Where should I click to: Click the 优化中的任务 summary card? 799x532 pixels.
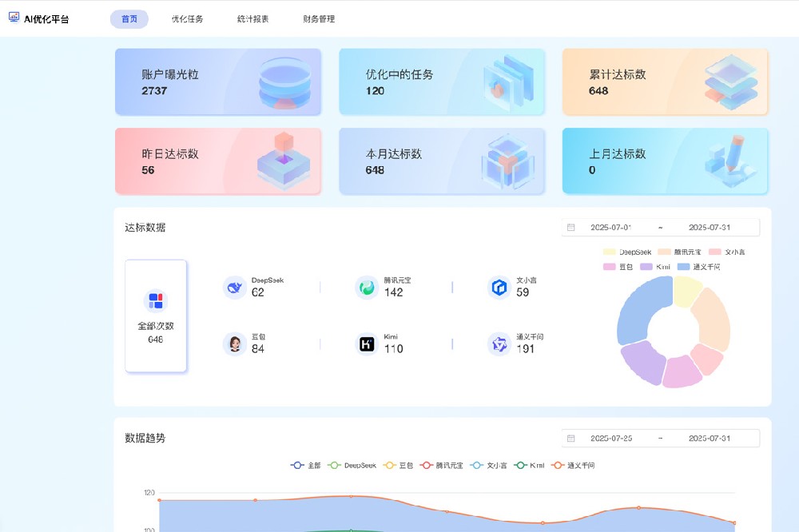(x=442, y=82)
